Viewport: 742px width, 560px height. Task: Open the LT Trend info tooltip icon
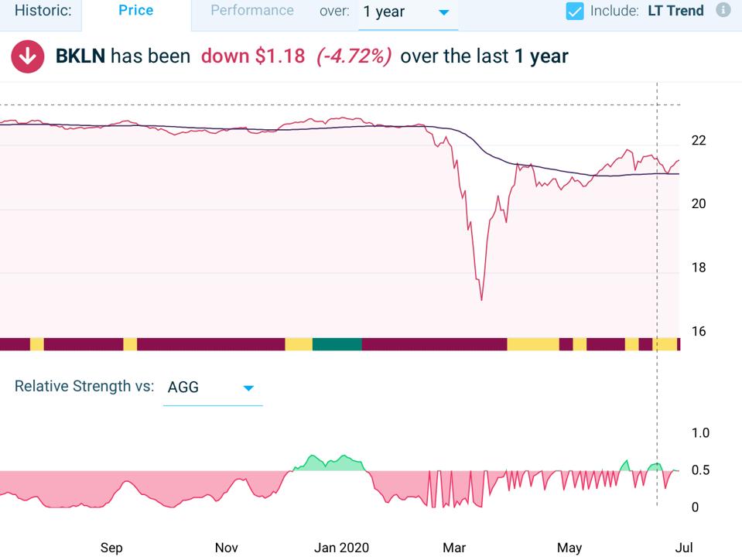coord(723,11)
